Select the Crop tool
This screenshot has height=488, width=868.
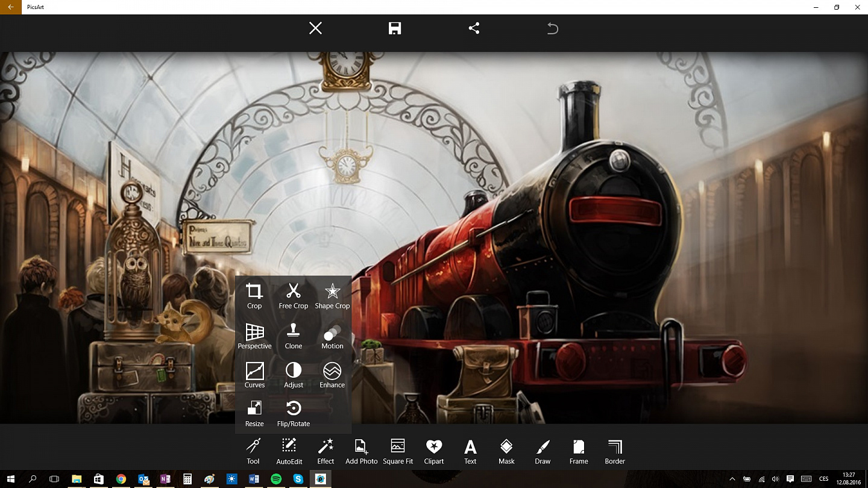(x=254, y=296)
